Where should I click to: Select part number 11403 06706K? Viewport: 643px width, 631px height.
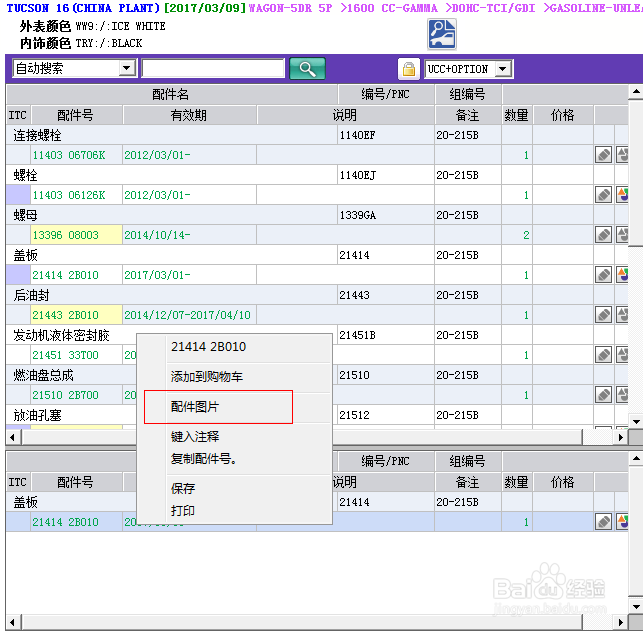[69, 155]
